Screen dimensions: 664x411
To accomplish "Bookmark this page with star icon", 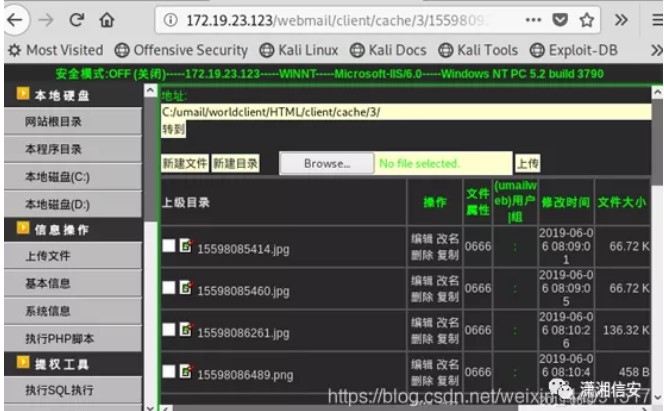I will coord(587,19).
